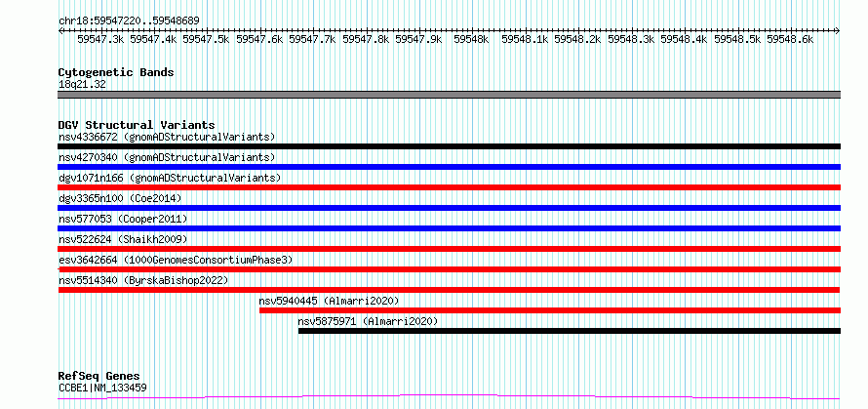This screenshot has width=868, height=409.
Task: Click blue bar under nsv577053 (Cooper2011)
Action: (x=450, y=228)
